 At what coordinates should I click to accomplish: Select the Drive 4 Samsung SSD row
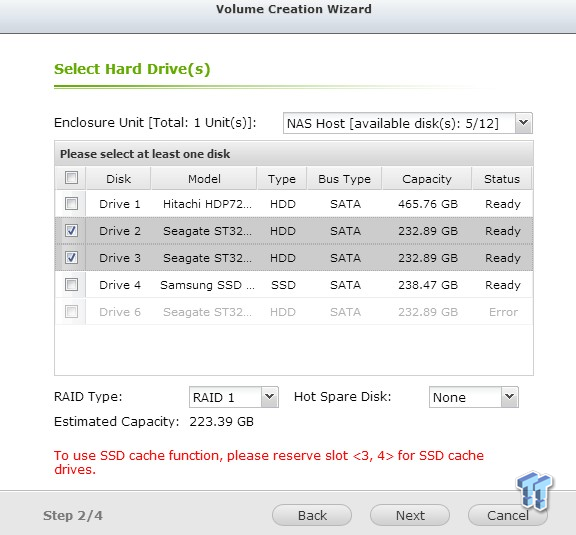tap(294, 285)
